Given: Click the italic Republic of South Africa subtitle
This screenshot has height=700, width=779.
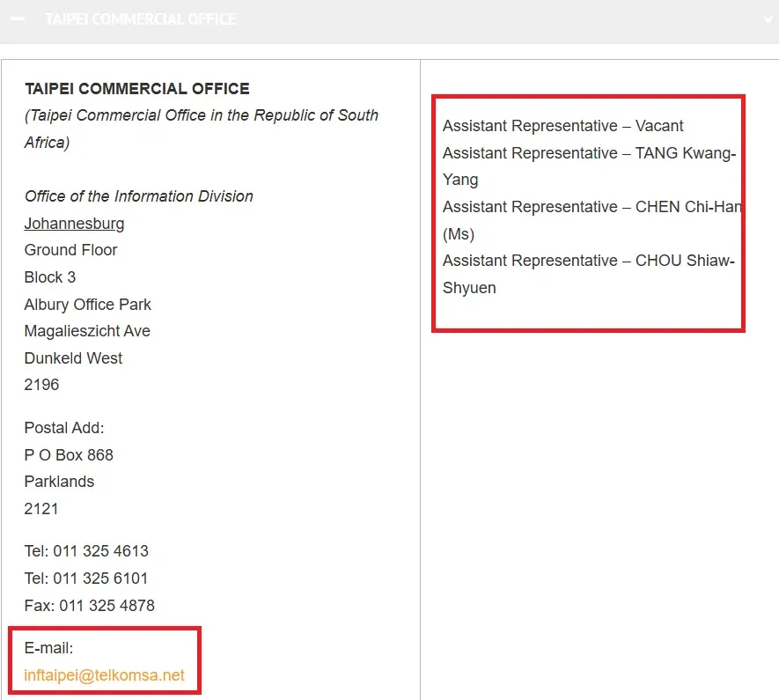Looking at the screenshot, I should (202, 129).
